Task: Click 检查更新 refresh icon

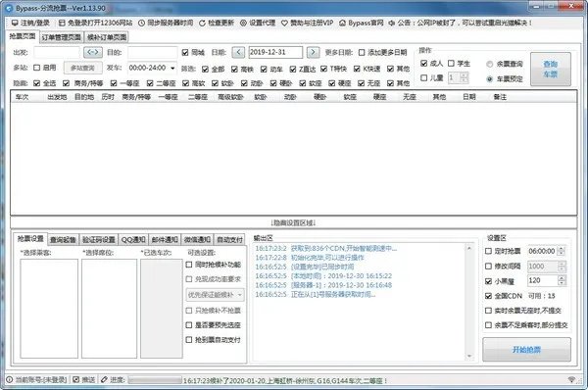Action: tap(202, 23)
